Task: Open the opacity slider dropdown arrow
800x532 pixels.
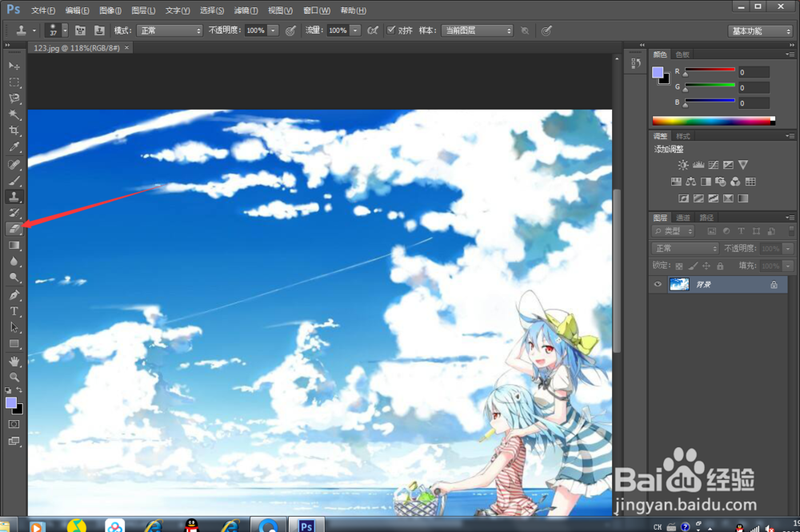Action: [x=274, y=30]
